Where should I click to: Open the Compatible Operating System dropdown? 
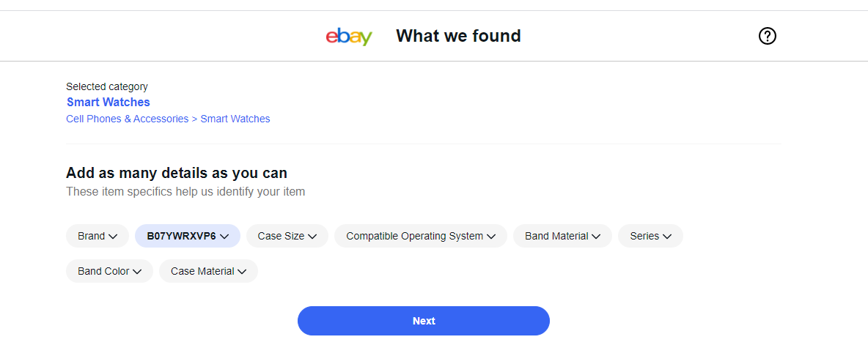point(421,236)
